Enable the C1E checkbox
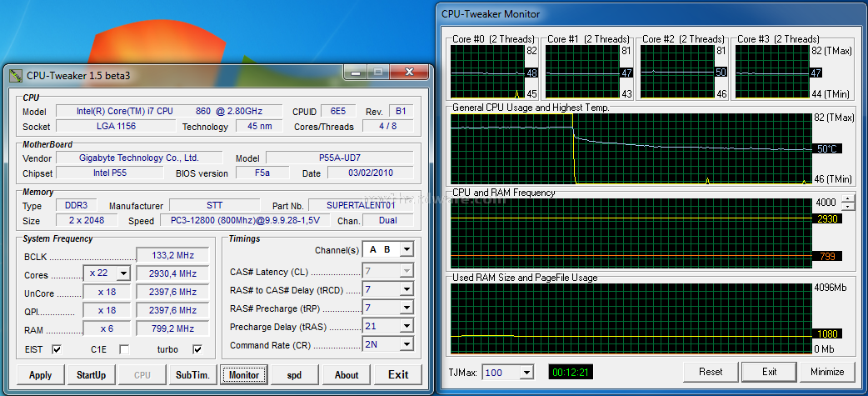This screenshot has height=396, width=868. [125, 349]
